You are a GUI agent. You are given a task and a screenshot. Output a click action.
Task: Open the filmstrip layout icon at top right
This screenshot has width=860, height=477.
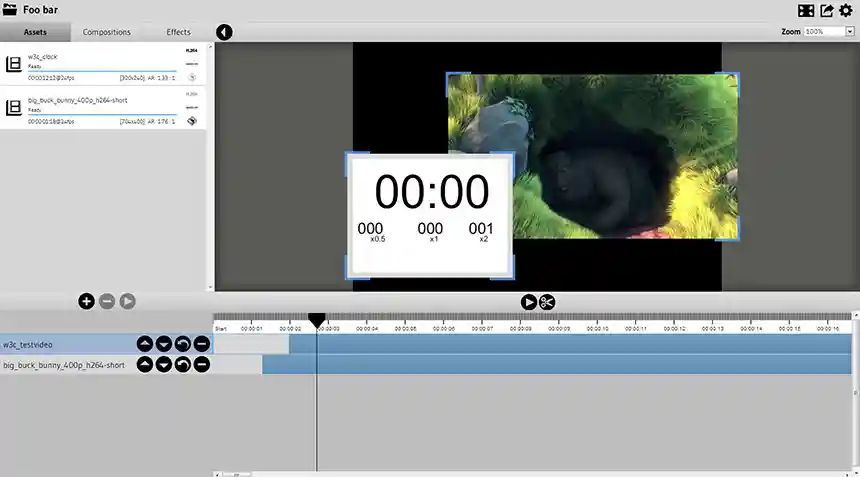806,10
